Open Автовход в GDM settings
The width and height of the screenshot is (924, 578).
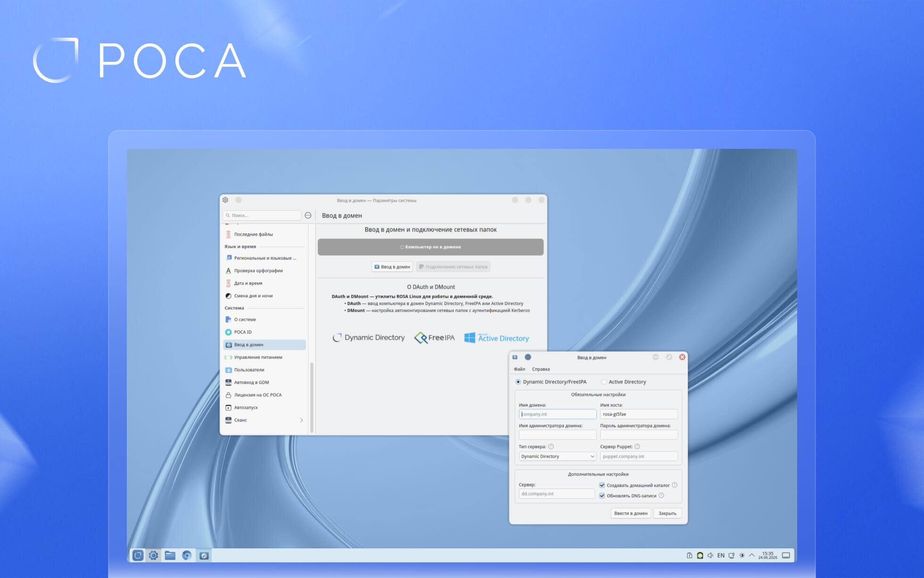point(264,382)
